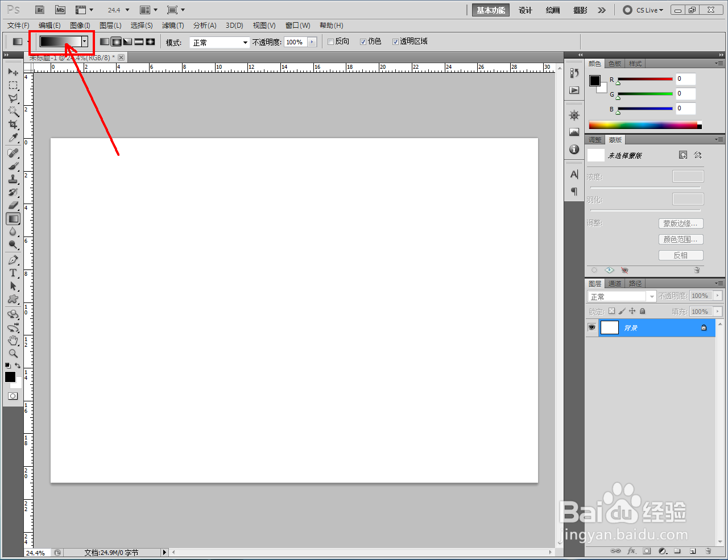This screenshot has height=560, width=728.
Task: Launch Mini Bridge
Action: [60, 10]
